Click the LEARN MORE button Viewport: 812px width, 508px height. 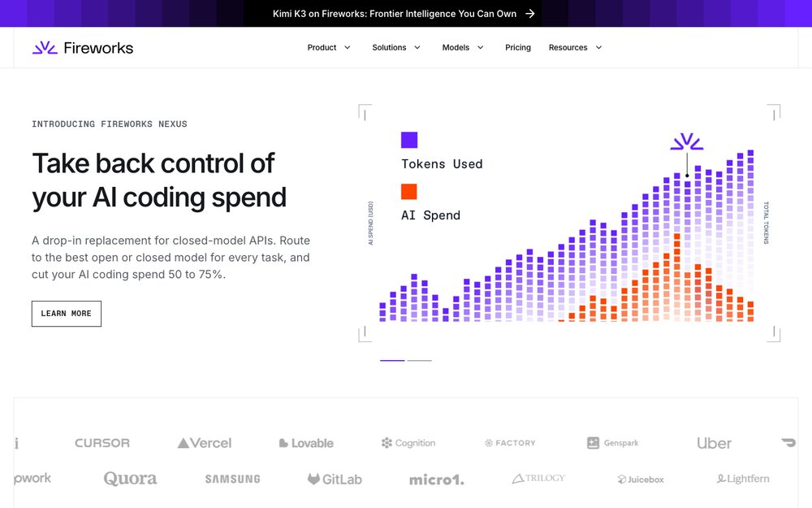pos(67,314)
